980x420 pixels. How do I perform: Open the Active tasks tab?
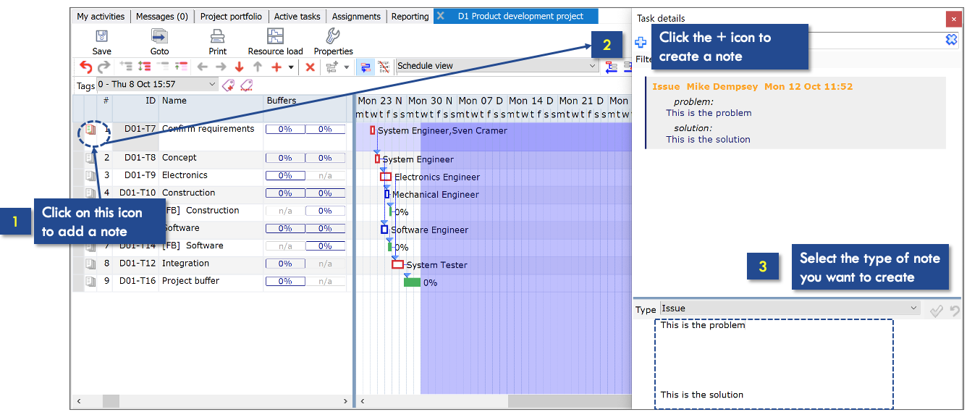pyautogui.click(x=297, y=17)
